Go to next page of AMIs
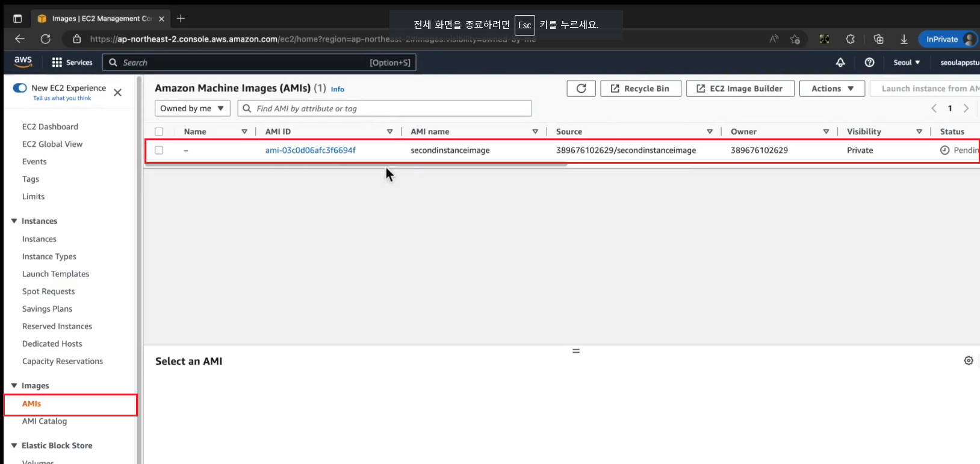 coord(966,108)
